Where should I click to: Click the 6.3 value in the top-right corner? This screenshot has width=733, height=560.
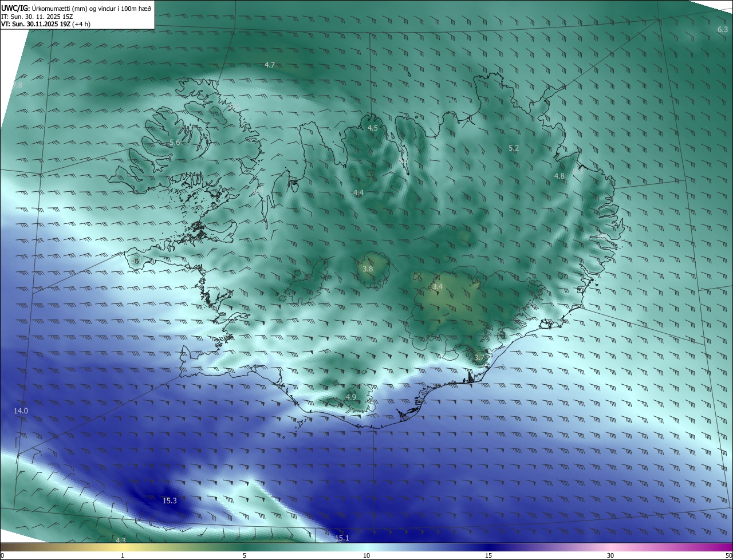pyautogui.click(x=723, y=29)
